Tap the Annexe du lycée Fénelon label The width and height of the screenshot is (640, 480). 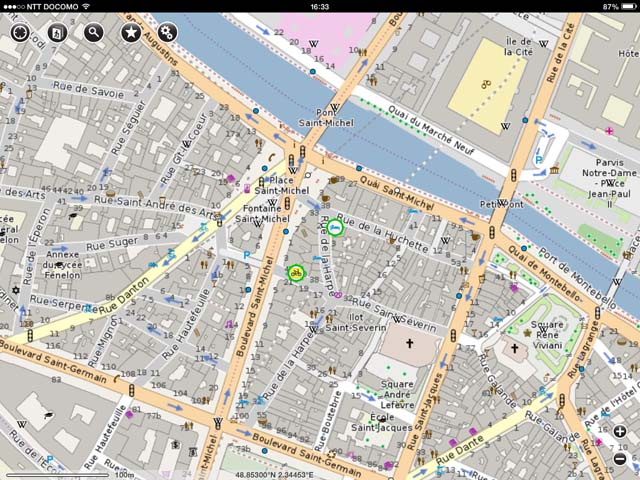pos(62,264)
